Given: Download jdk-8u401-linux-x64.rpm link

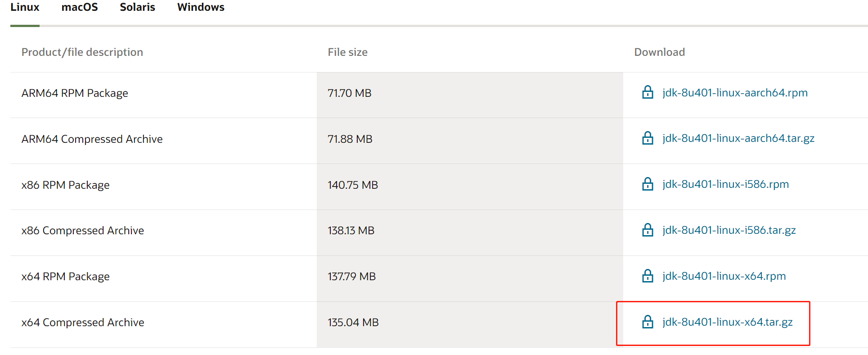Looking at the screenshot, I should pos(724,276).
